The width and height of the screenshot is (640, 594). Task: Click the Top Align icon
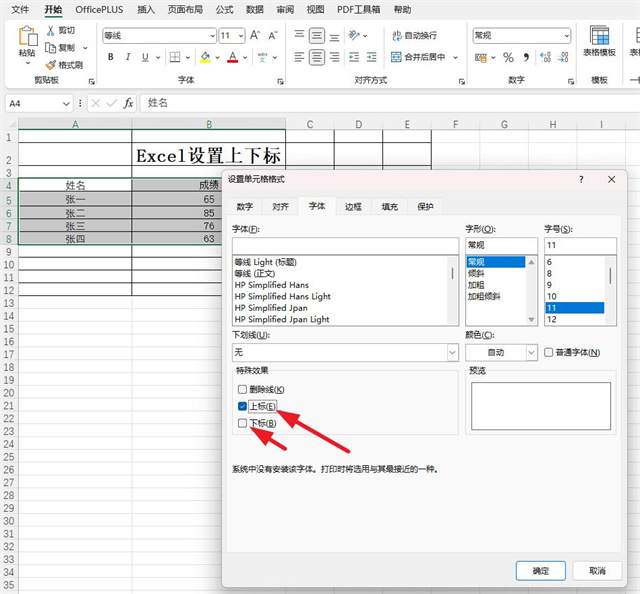(299, 36)
